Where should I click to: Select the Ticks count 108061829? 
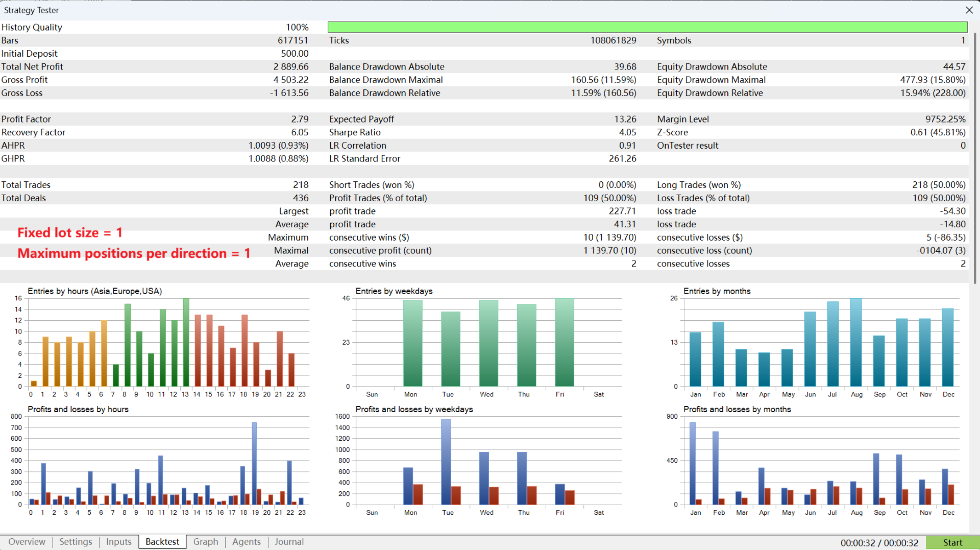click(x=613, y=40)
